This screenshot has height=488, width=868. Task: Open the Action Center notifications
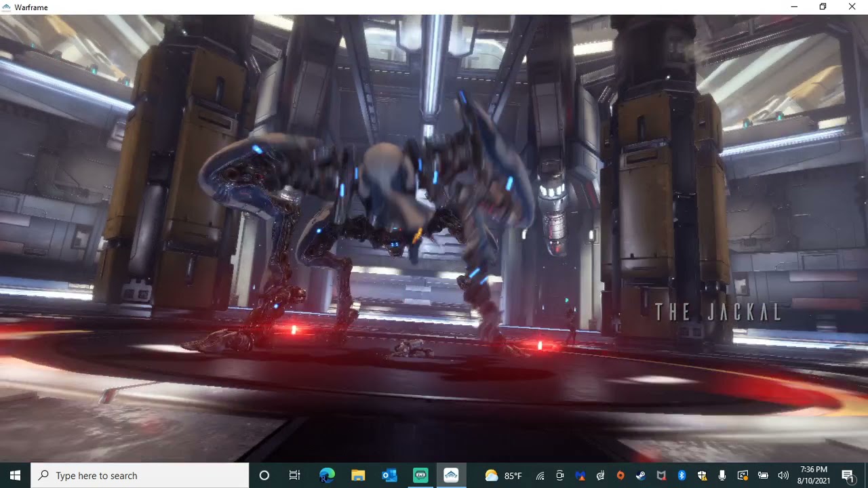848,475
